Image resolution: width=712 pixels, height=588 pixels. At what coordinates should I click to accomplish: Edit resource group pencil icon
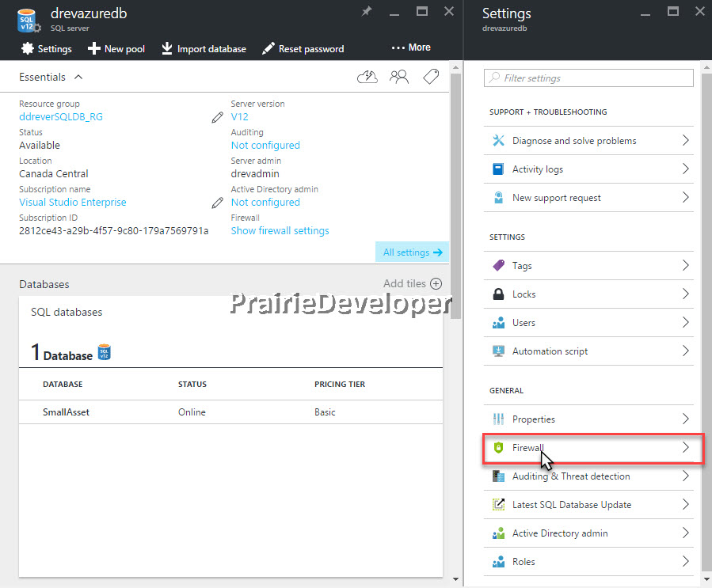tap(218, 117)
